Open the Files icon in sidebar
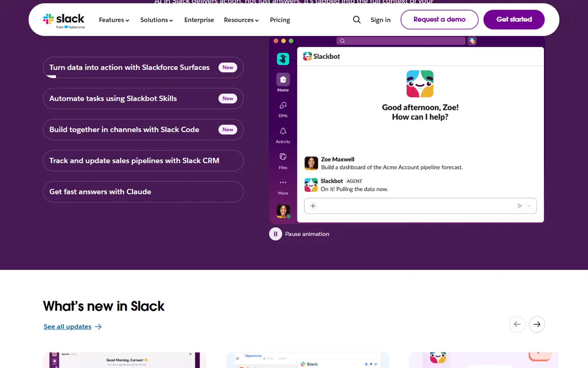The height and width of the screenshot is (368, 588). (x=283, y=157)
